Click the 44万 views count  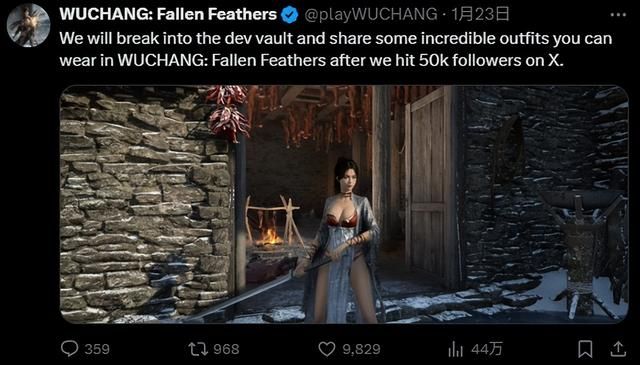487,349
